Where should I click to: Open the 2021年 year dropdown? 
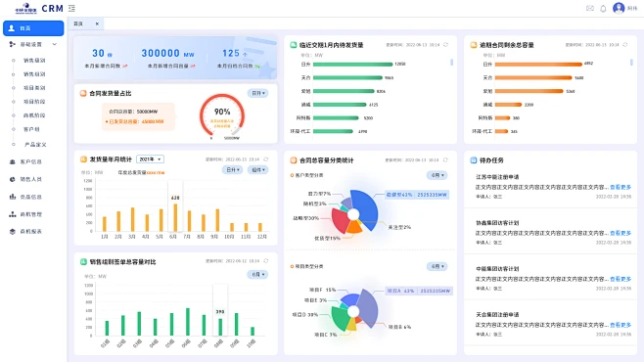click(151, 159)
